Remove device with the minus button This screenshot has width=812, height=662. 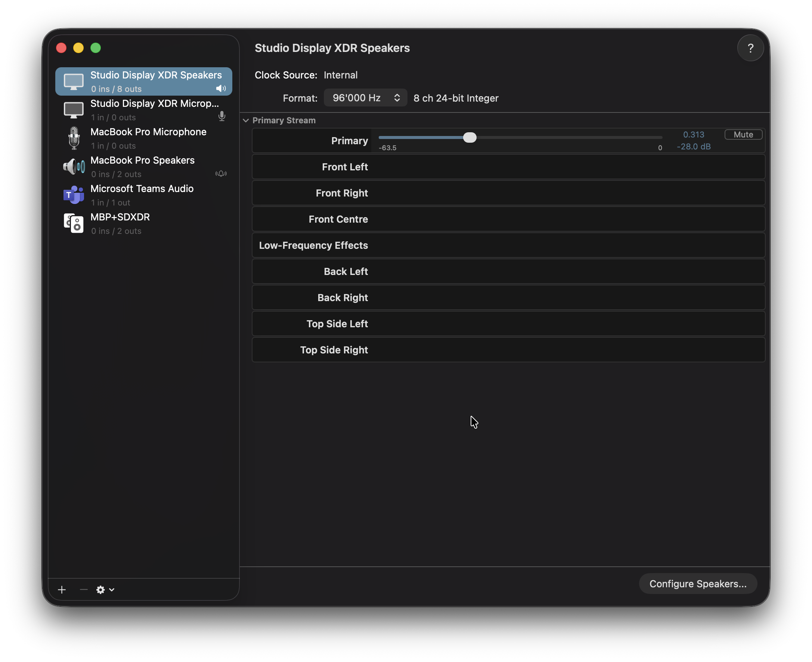84,590
